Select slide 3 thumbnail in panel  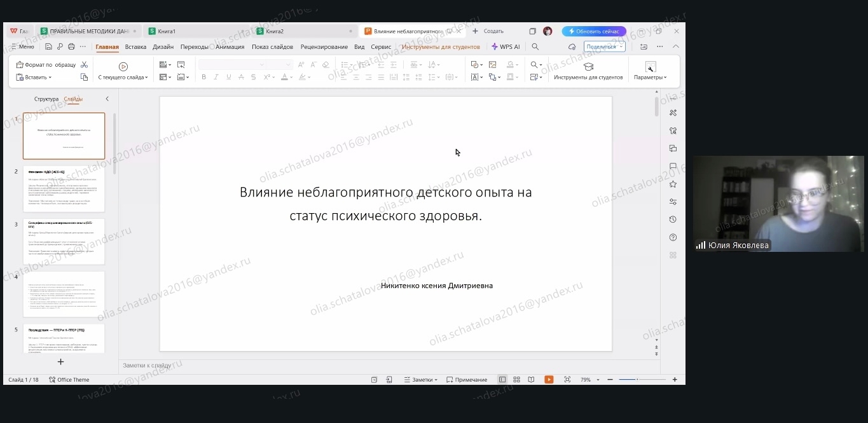[64, 241]
